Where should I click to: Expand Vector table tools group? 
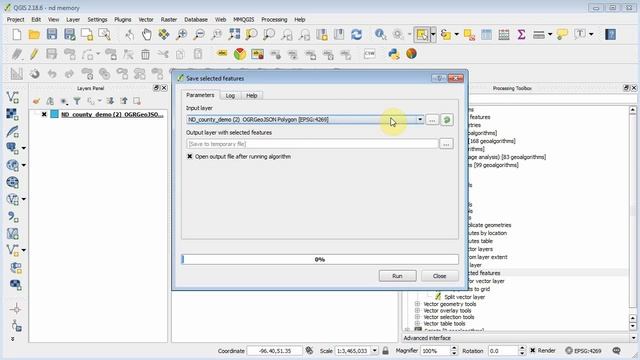coord(417,324)
